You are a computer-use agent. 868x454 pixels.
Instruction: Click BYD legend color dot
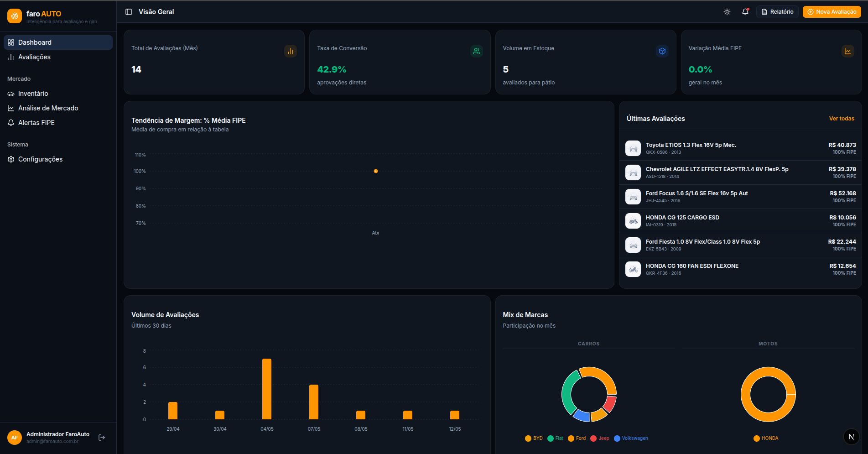click(x=528, y=438)
